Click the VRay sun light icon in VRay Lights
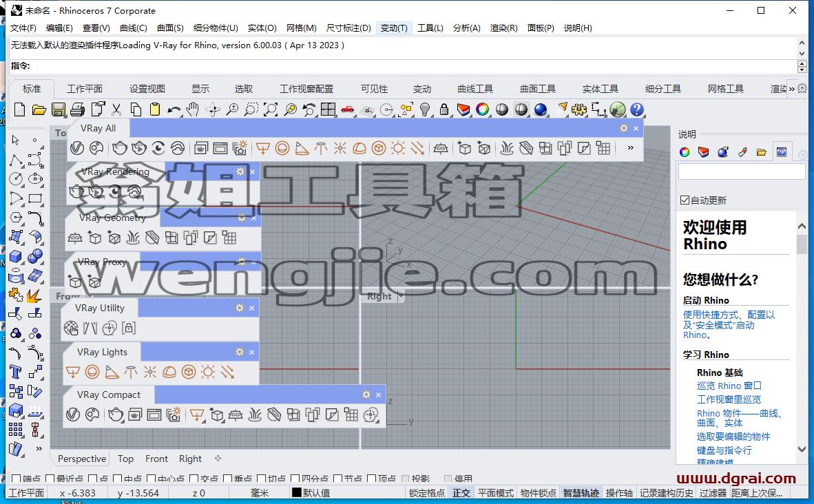 208,372
